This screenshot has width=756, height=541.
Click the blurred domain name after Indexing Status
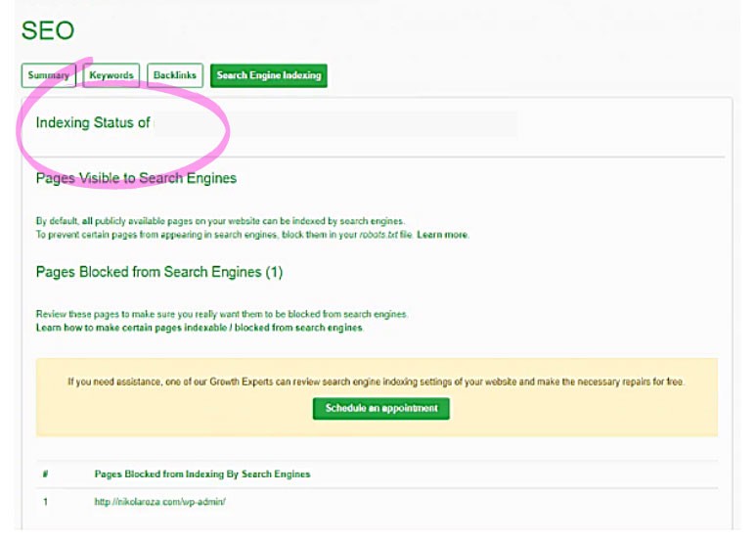click(333, 123)
